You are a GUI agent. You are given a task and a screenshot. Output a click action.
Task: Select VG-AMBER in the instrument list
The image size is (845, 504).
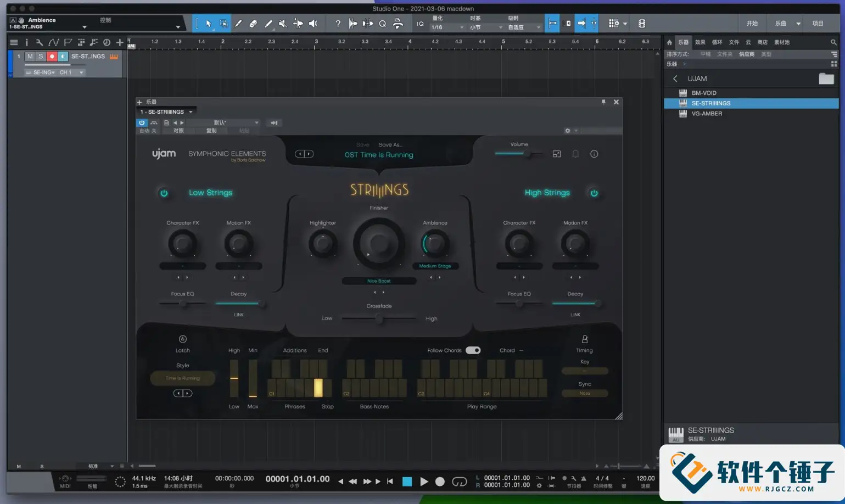[751, 114]
